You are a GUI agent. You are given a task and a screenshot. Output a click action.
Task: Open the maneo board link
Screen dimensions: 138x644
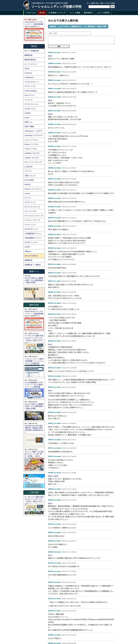(x=34, y=194)
